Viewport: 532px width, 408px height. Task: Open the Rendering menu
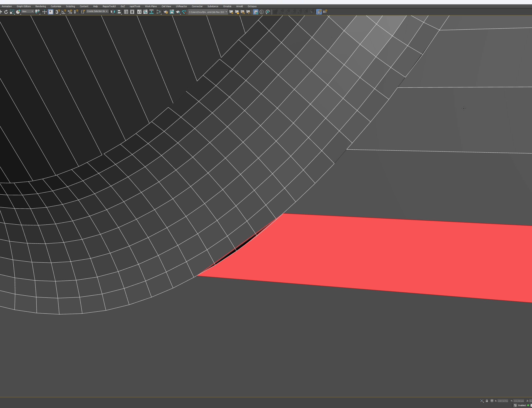[x=41, y=6]
